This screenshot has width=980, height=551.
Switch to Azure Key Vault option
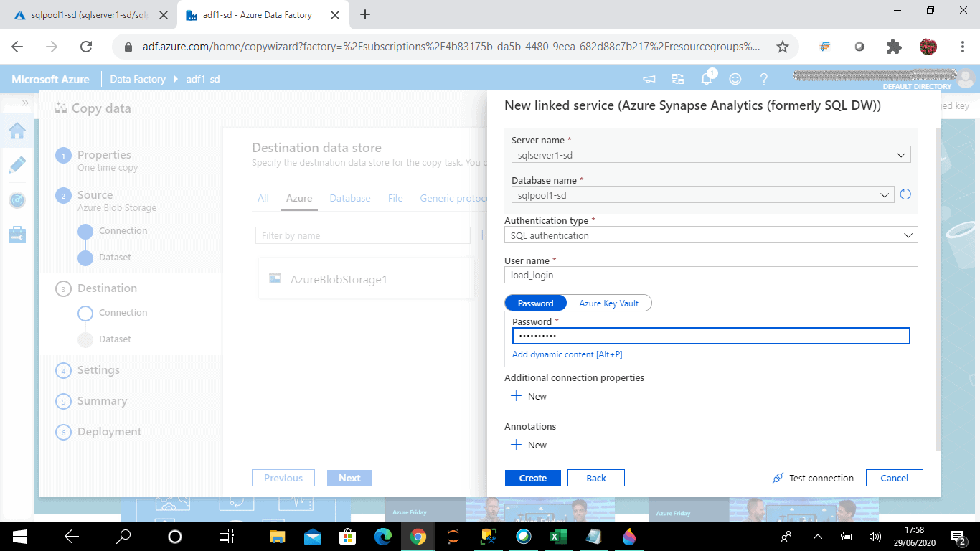609,303
